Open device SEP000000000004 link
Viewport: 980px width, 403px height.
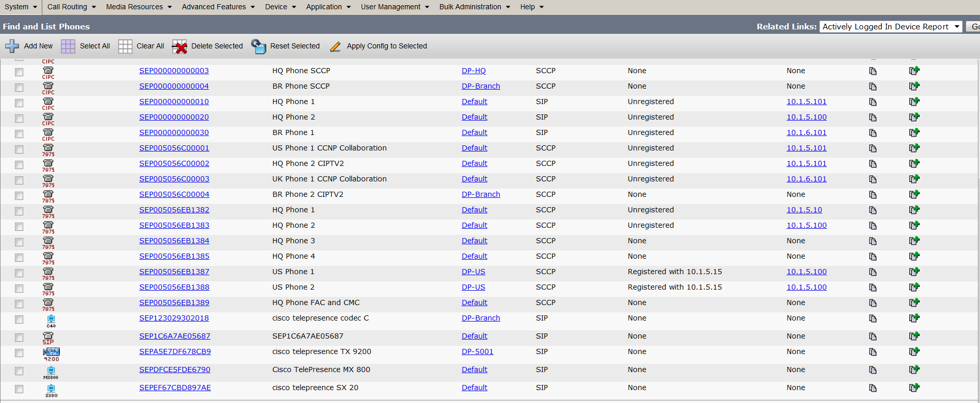click(x=174, y=86)
